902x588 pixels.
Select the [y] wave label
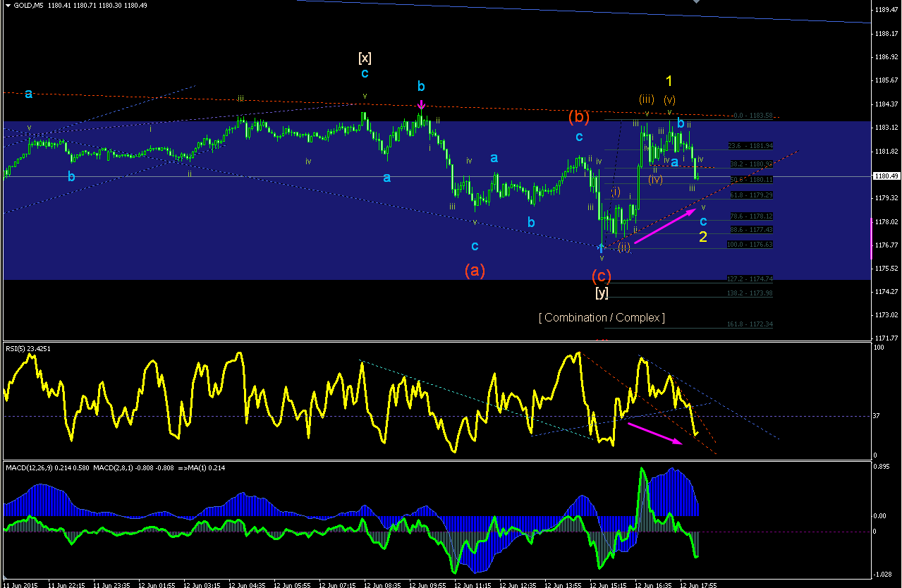point(602,293)
